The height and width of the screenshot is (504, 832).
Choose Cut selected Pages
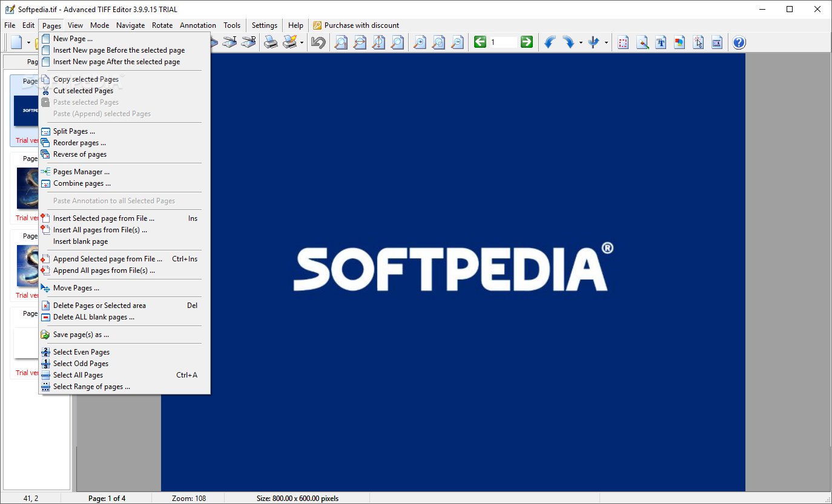click(x=125, y=91)
